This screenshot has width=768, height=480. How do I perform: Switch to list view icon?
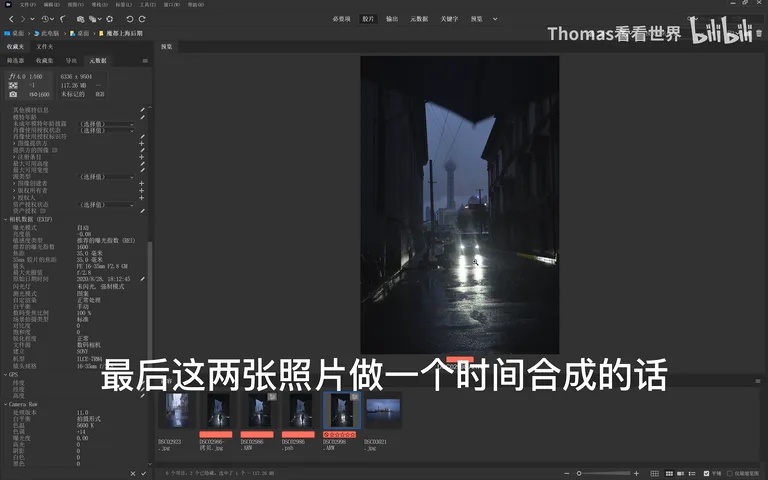[692, 474]
